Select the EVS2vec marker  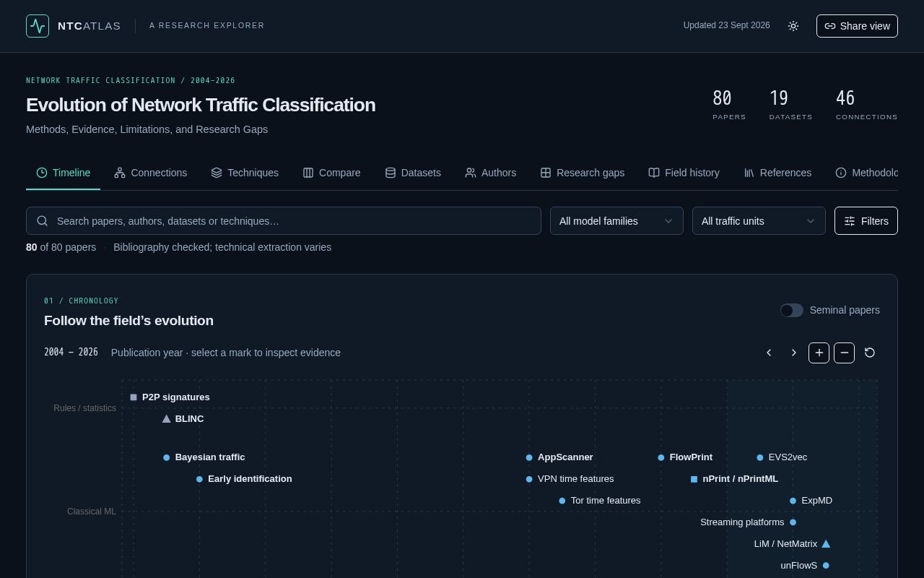click(760, 457)
